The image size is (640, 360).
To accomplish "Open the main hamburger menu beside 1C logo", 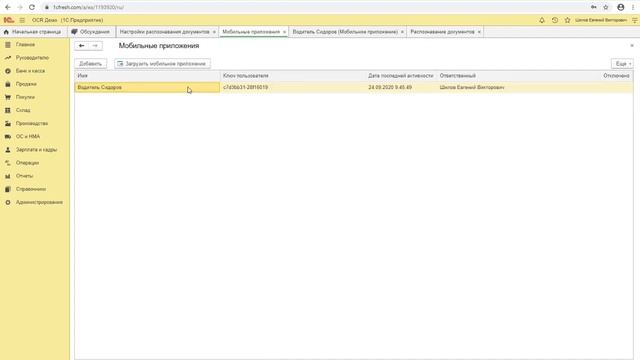I will 22,20.
